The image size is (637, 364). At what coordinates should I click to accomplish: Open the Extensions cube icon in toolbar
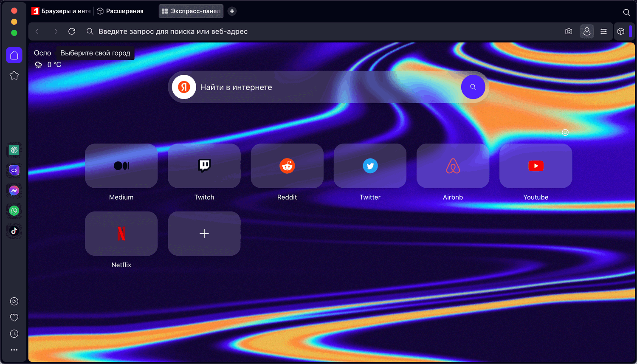coord(621,31)
